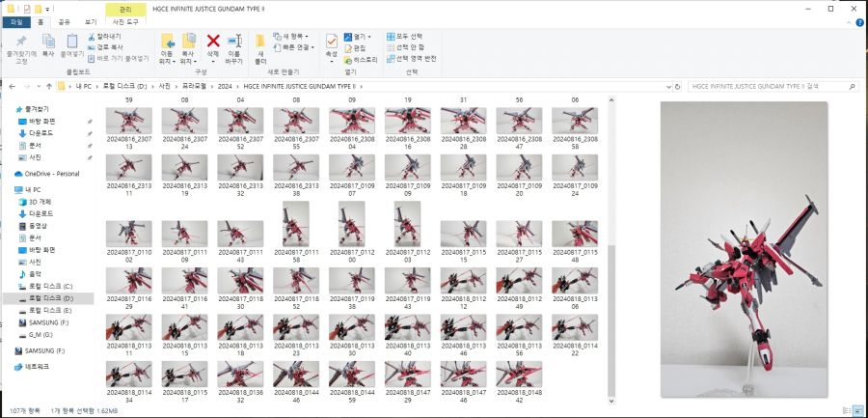Go to 로컬 디스크 (D:) in breadcrumb

(124, 87)
